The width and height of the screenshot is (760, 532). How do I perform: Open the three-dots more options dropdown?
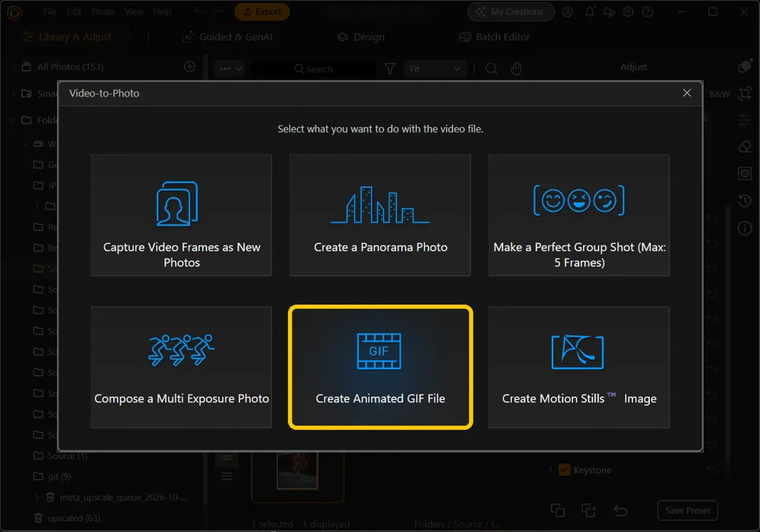[x=231, y=69]
